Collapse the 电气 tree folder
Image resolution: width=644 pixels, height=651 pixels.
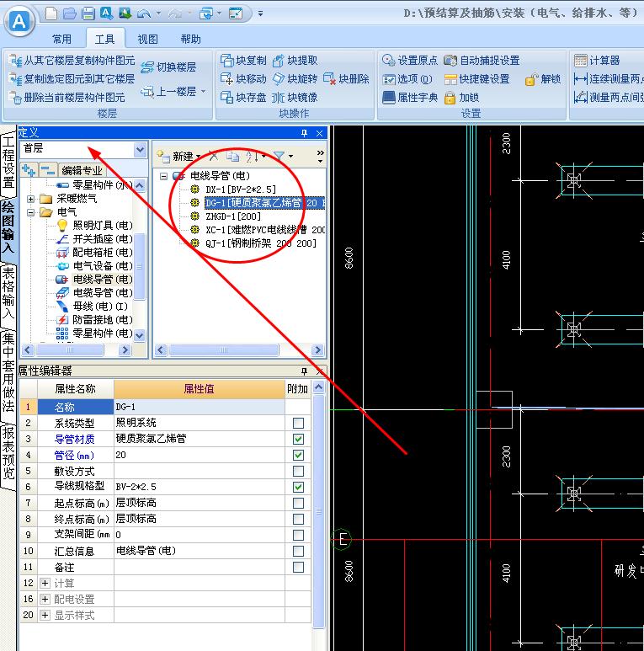point(30,212)
